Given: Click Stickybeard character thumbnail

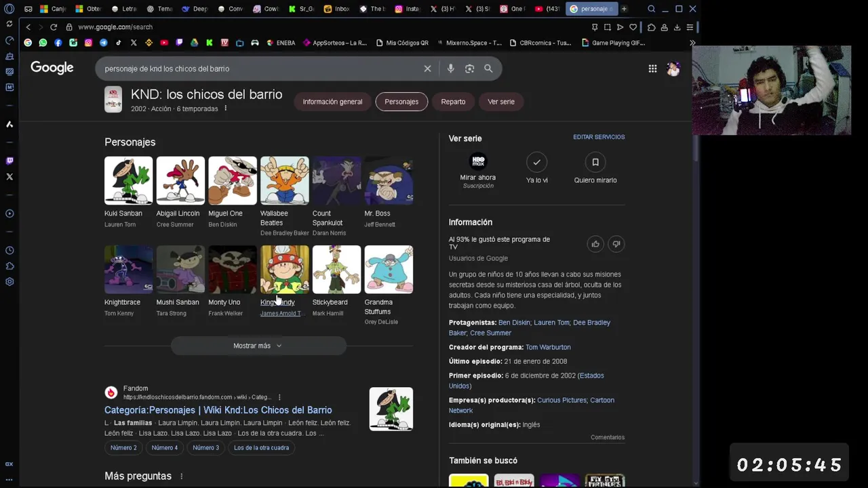Looking at the screenshot, I should (x=336, y=269).
